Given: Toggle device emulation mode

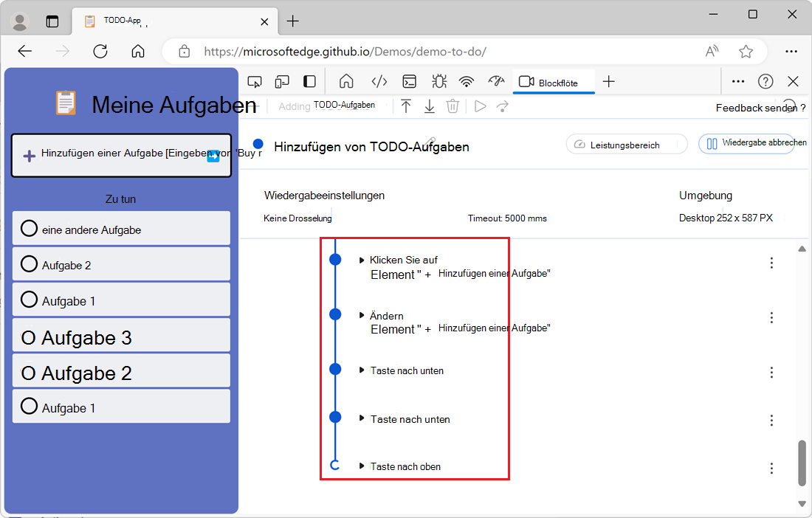Looking at the screenshot, I should click(x=281, y=81).
